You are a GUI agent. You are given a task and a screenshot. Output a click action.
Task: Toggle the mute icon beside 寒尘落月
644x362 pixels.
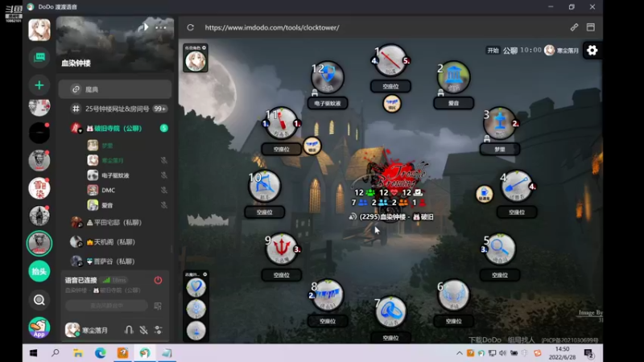tap(164, 160)
